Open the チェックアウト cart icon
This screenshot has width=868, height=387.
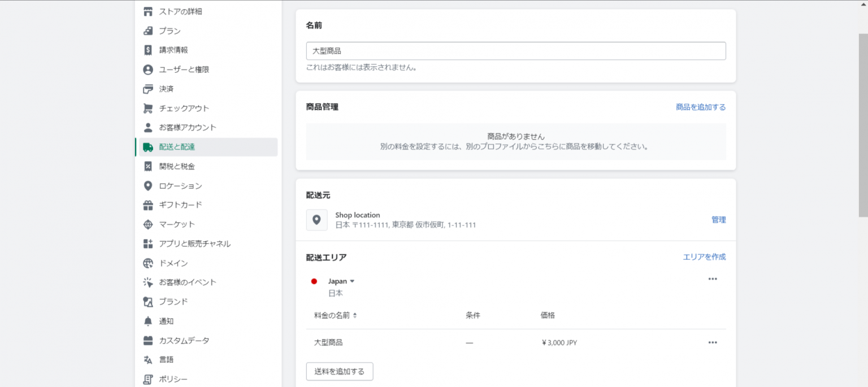point(148,108)
